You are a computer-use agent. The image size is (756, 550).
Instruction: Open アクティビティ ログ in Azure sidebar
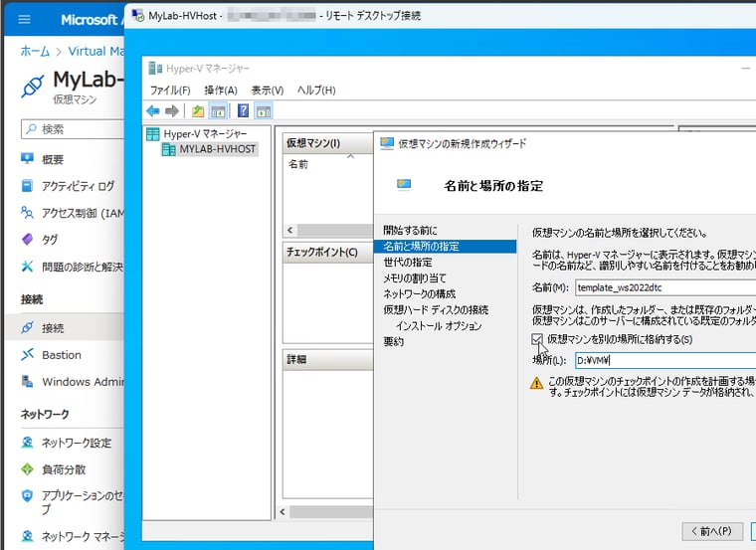click(x=79, y=186)
